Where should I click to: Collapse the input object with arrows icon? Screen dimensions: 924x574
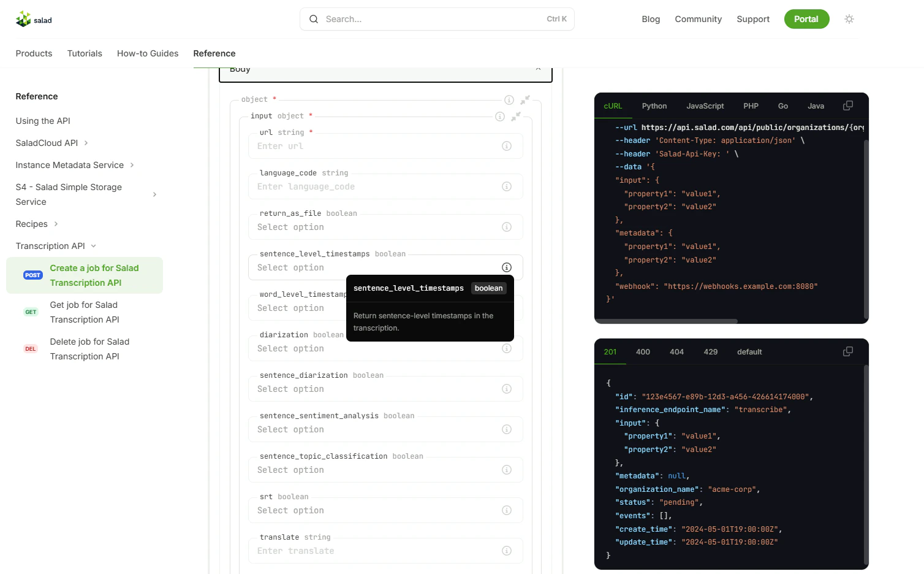516,116
